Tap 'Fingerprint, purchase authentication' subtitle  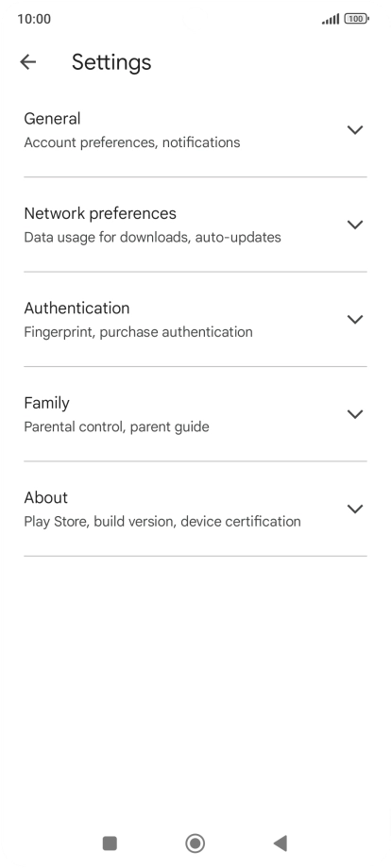[x=138, y=331]
